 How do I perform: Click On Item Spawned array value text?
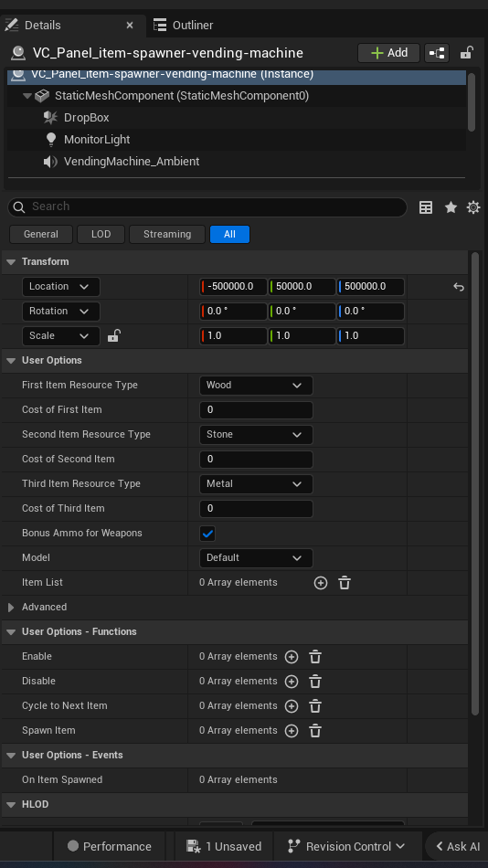pos(239,780)
